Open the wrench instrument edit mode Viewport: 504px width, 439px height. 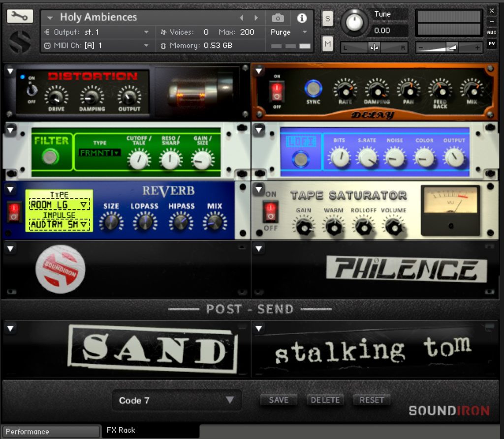[20, 16]
